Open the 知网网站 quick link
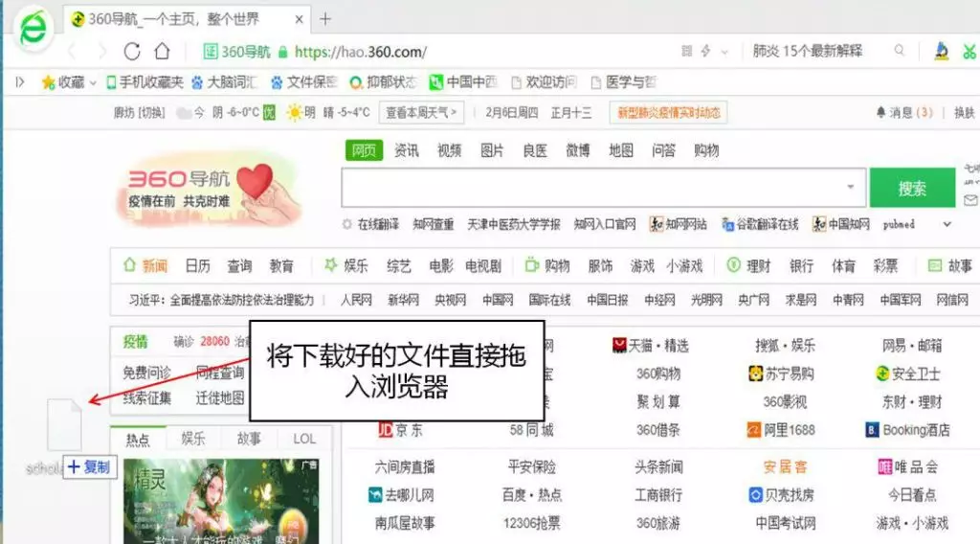 (x=679, y=224)
